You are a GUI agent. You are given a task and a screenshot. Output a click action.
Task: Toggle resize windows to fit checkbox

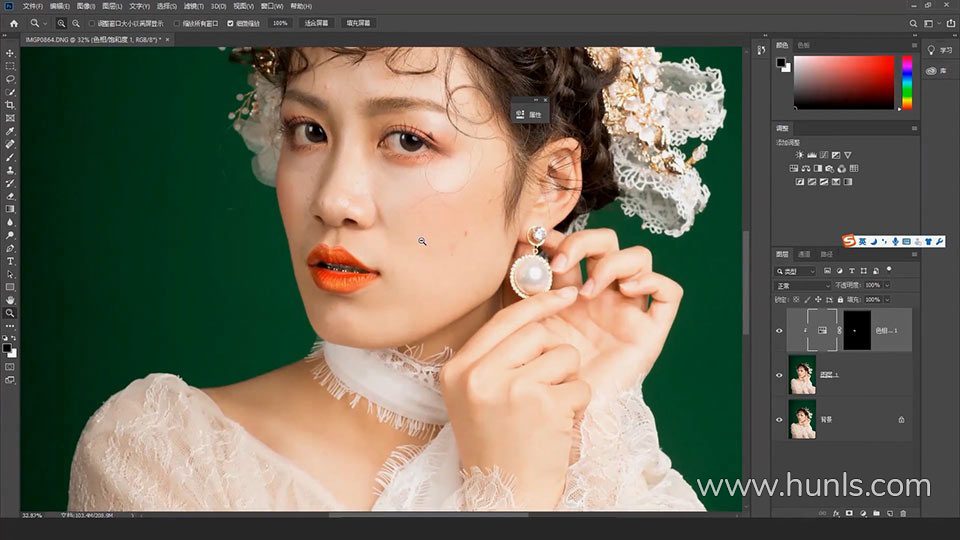pyautogui.click(x=92, y=23)
